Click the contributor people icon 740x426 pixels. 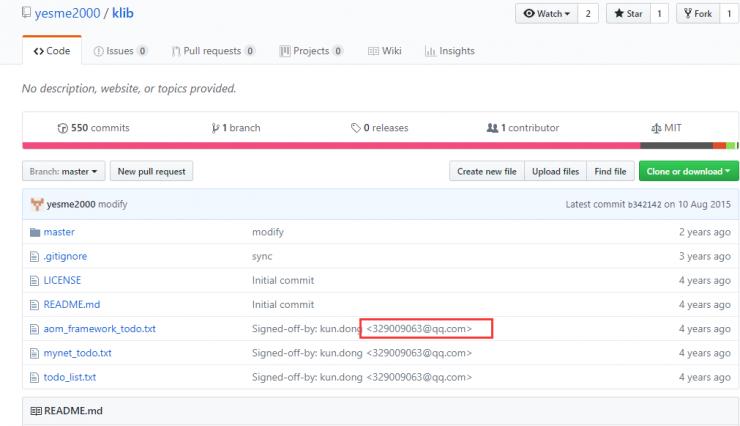pos(491,128)
